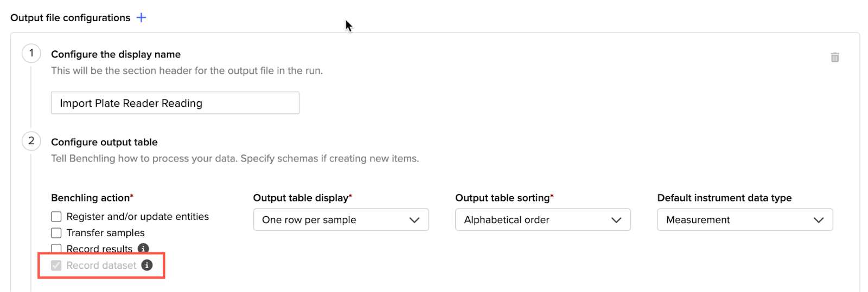Image resolution: width=868 pixels, height=292 pixels.
Task: Check the Transfer samples box
Action: point(56,233)
